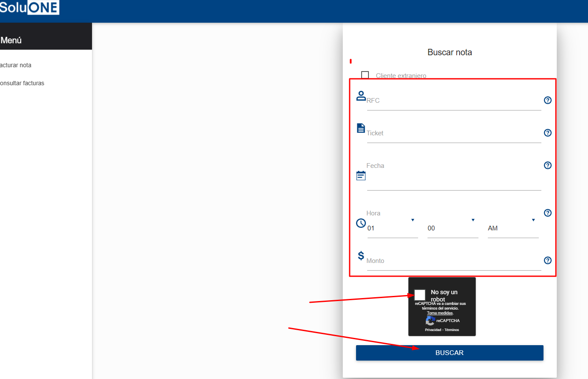Follow the Toma medidas link
Screen dimensions: 588x379
440,313
